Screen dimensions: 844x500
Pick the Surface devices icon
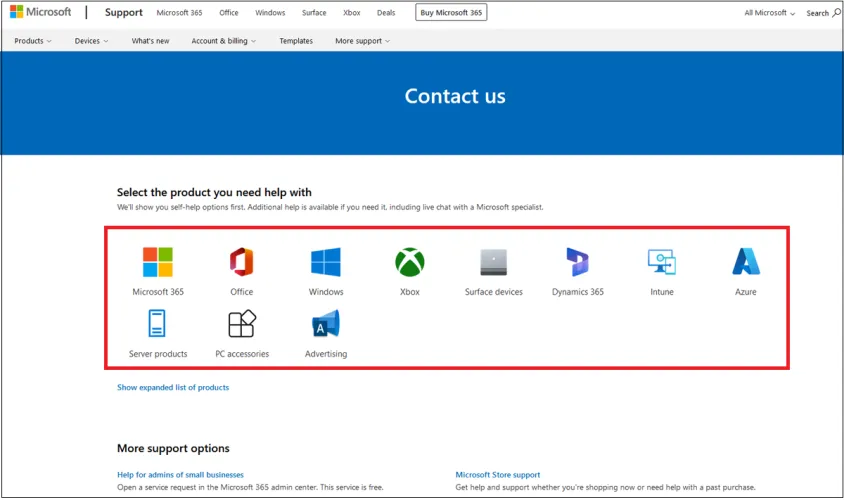point(494,262)
